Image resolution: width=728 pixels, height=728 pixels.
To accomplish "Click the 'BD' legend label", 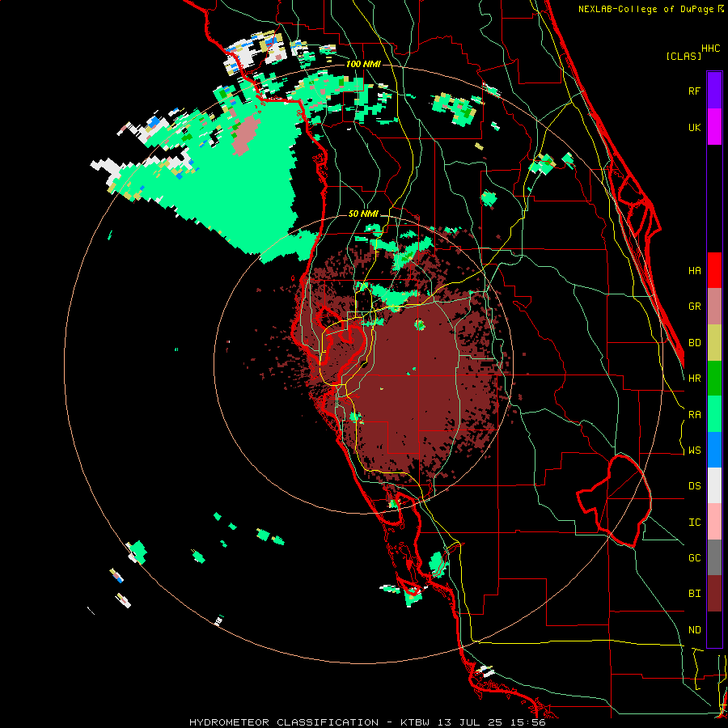I will 694,343.
